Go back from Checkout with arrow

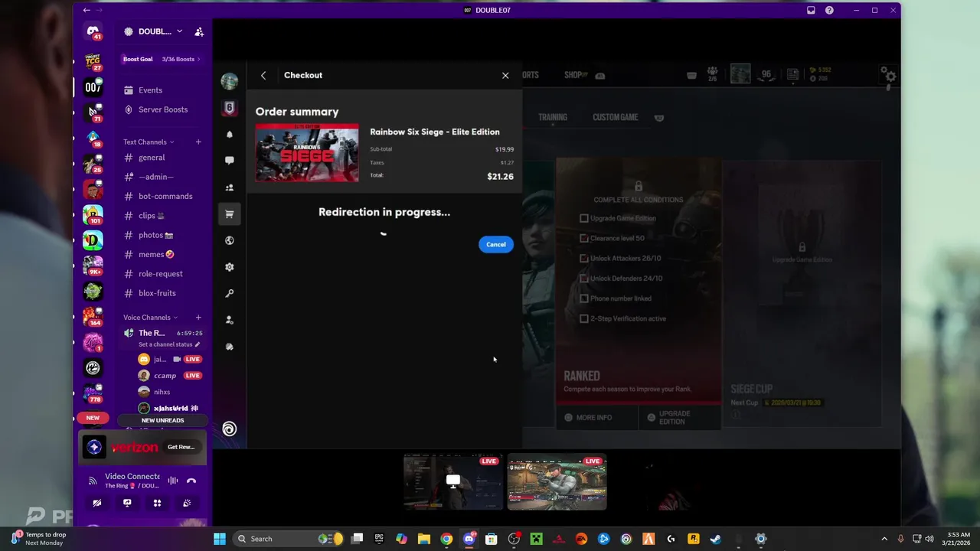pyautogui.click(x=263, y=75)
